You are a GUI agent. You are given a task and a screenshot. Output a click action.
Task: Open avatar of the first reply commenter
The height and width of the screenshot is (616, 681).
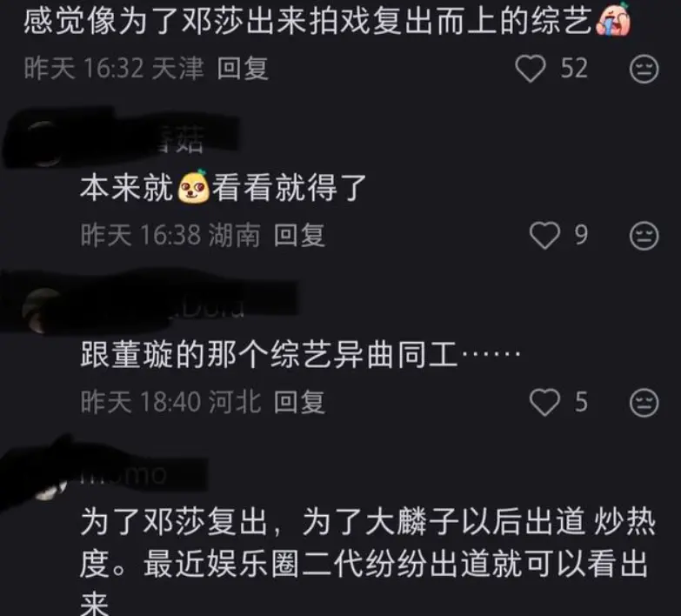42,144
